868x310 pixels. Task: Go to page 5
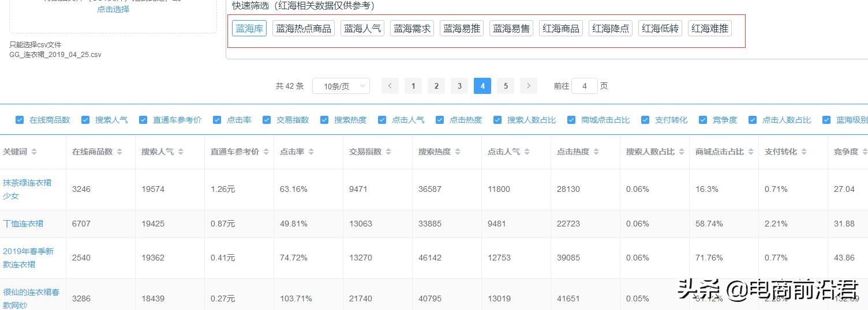(x=506, y=86)
